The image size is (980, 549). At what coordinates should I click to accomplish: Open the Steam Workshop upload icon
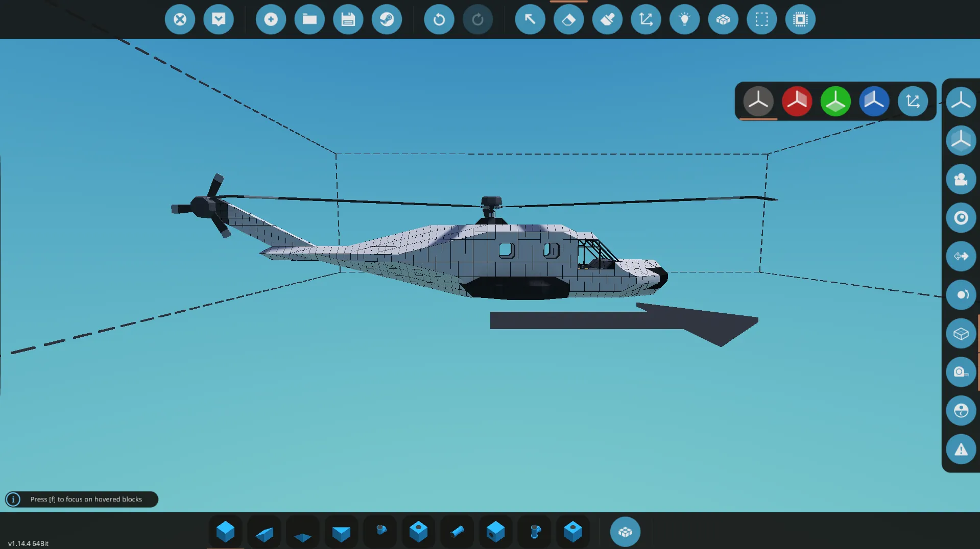387,19
